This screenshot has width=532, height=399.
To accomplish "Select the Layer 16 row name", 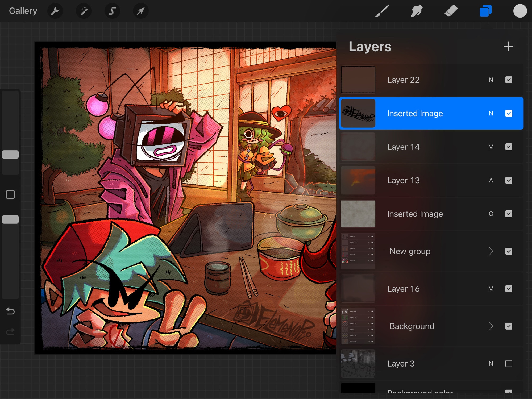I will (x=403, y=289).
